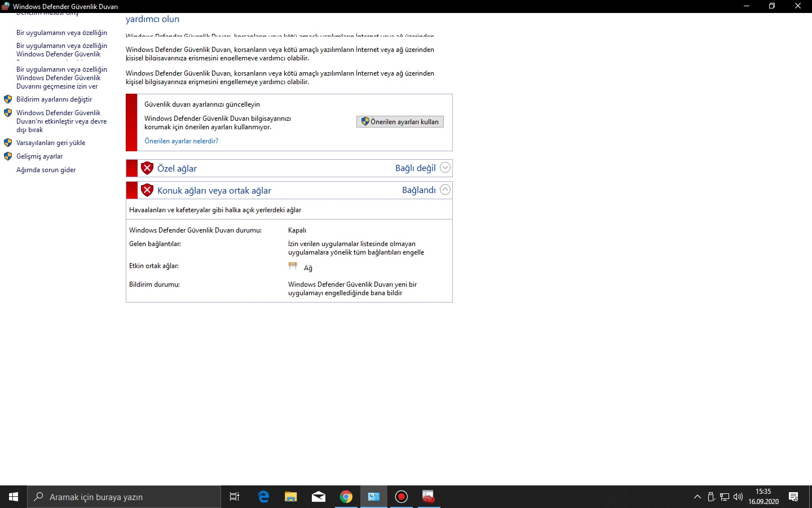Select the Control Panel taskbar icon
The image size is (812, 508).
(x=374, y=497)
